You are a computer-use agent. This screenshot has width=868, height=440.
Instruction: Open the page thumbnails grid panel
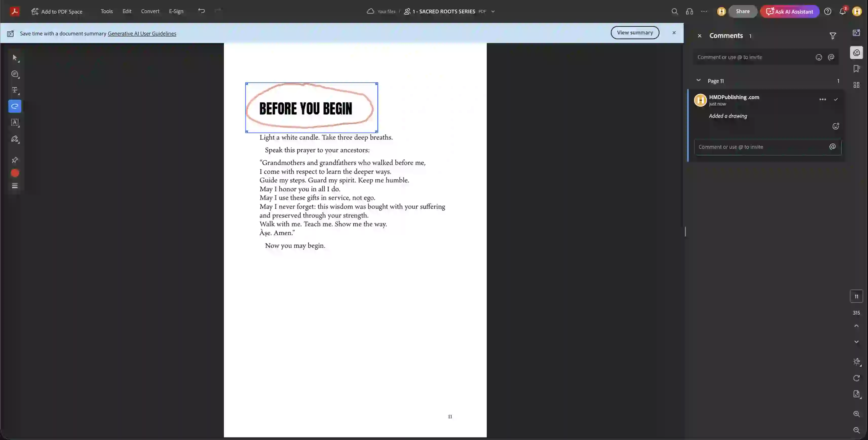857,85
